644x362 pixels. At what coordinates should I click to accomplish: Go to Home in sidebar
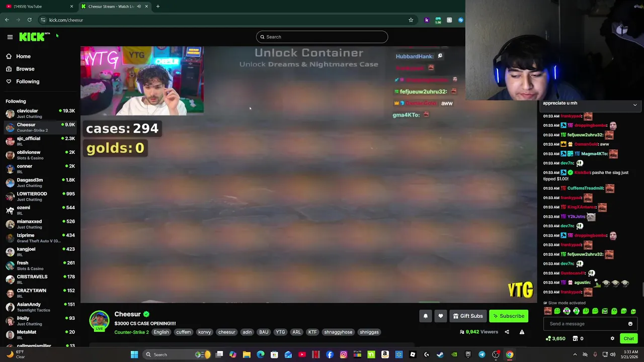point(23,56)
